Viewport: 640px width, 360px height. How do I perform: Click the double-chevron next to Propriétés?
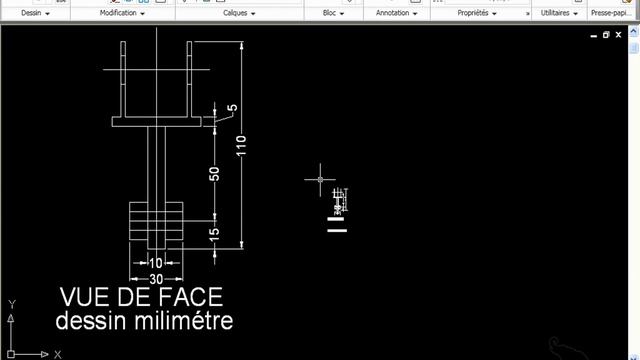(527, 13)
